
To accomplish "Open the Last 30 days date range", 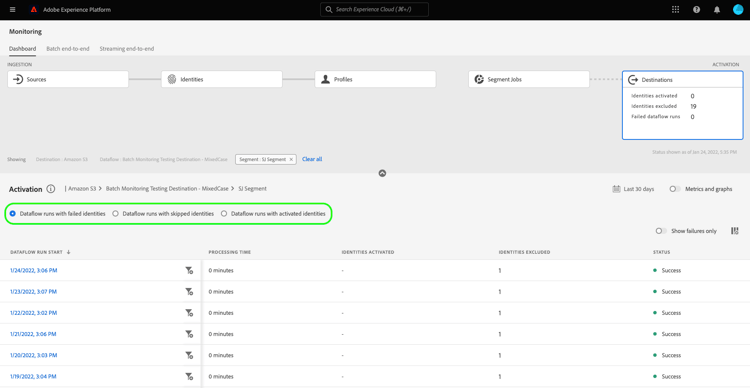I will (633, 189).
